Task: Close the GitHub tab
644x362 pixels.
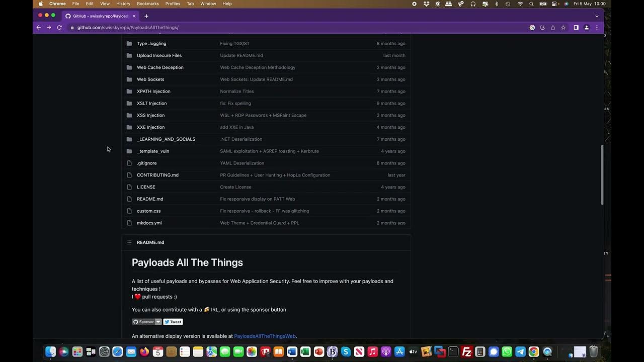Action: (134, 16)
